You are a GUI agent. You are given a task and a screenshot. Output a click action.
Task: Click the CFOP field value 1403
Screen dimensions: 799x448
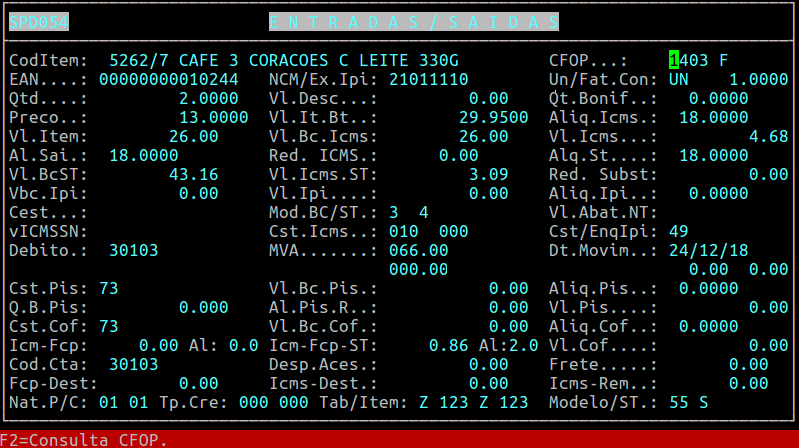tap(689, 60)
